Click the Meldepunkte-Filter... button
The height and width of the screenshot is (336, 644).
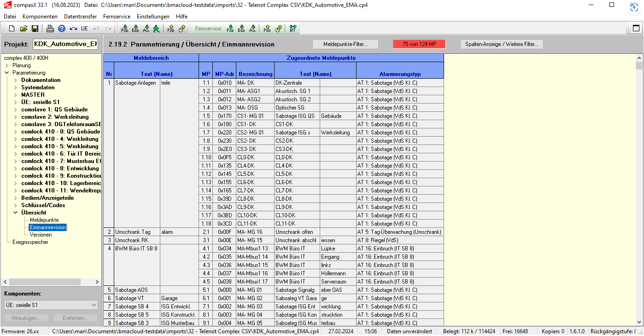345,44
